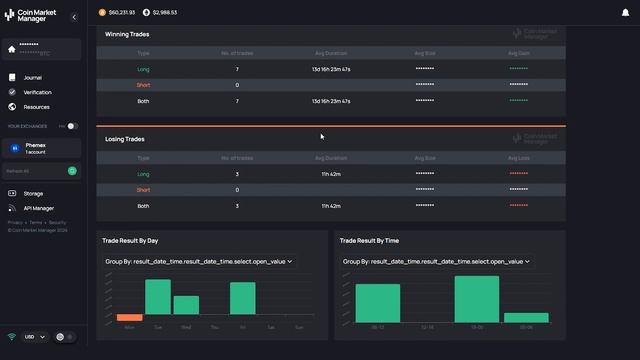Click the Storage drive icon

[12, 193]
